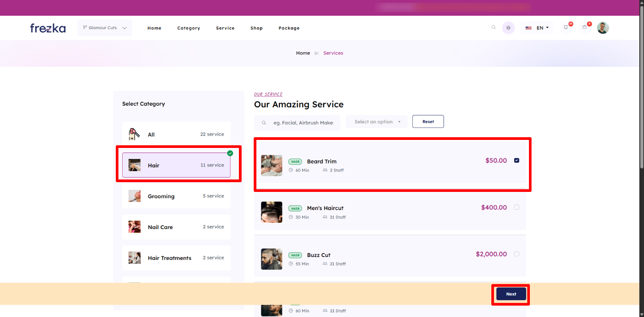Open the Package menu item
Screen dimensions: 644x317
(289, 28)
